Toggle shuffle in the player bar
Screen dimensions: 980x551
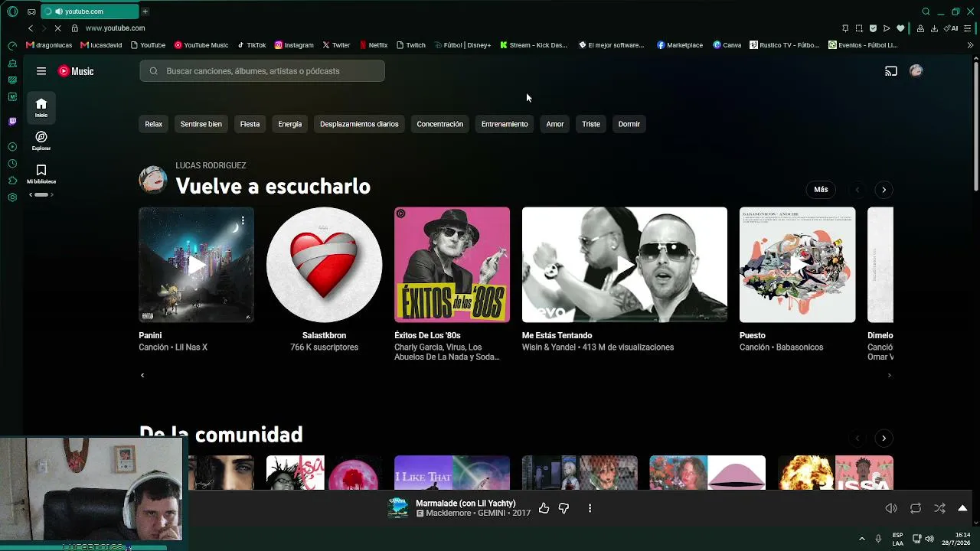tap(939, 508)
